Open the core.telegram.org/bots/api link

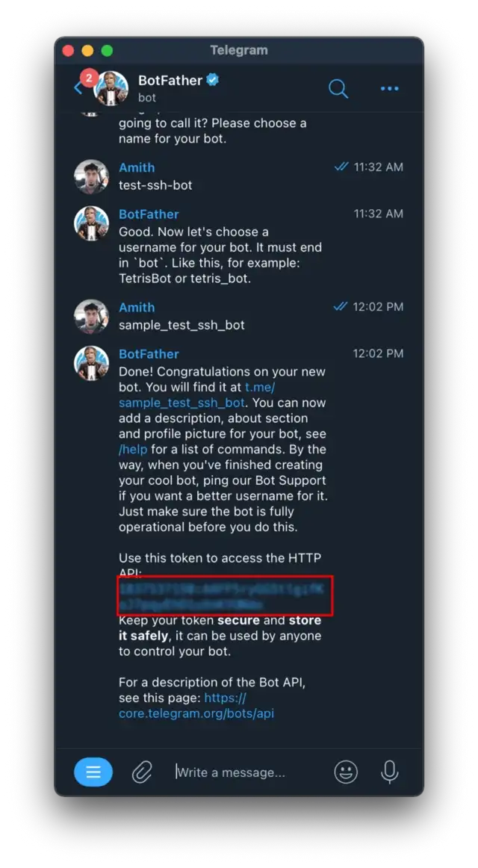click(x=196, y=705)
